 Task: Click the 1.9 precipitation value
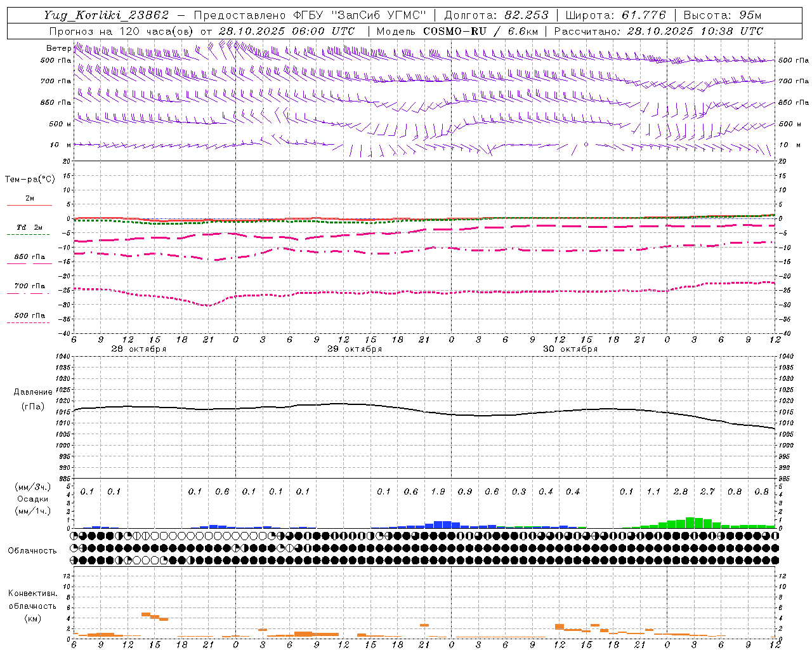pos(438,491)
